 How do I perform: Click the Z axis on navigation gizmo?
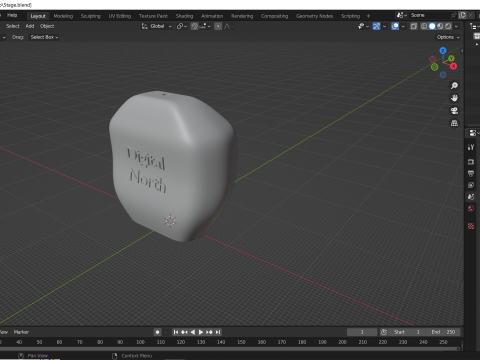tap(443, 51)
